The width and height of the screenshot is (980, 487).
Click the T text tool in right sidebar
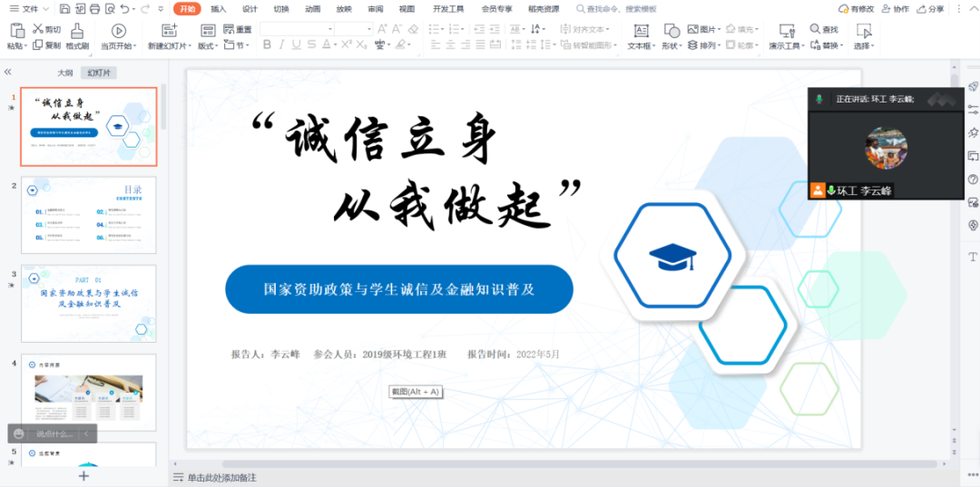click(973, 257)
